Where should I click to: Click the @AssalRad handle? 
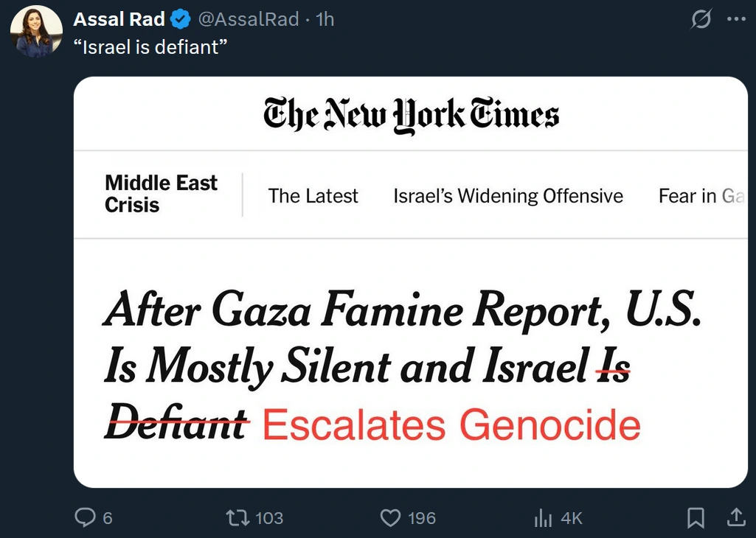(248, 19)
